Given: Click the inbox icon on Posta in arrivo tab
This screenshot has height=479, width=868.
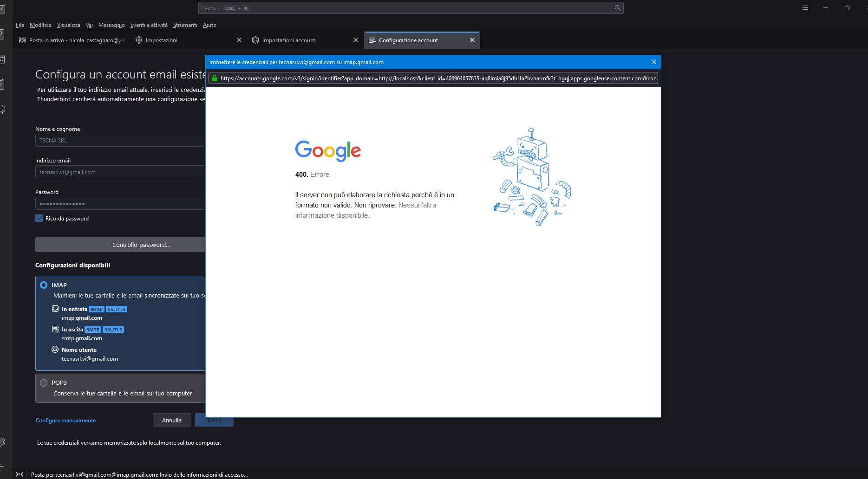Looking at the screenshot, I should pyautogui.click(x=22, y=40).
